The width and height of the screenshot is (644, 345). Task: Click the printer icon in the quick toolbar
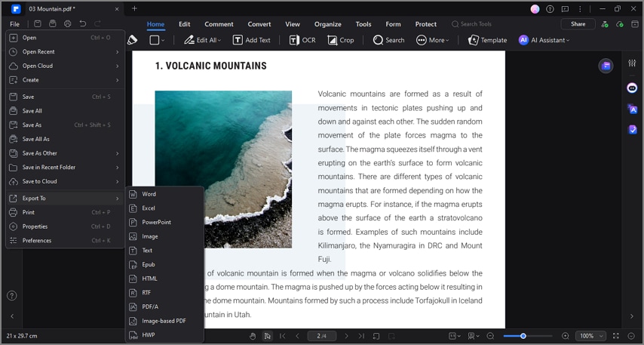(x=67, y=24)
